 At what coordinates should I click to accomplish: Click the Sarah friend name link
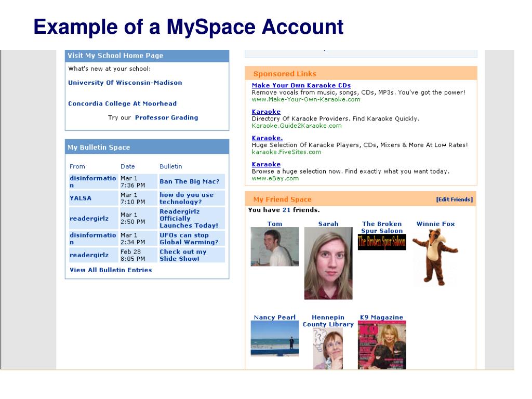tap(328, 224)
